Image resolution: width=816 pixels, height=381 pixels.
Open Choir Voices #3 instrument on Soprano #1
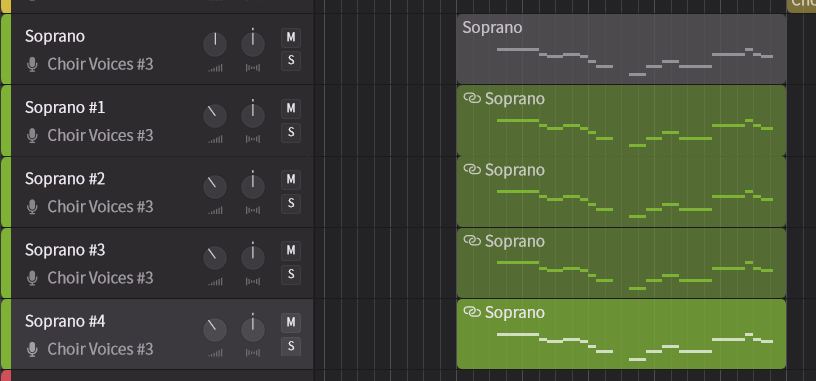tap(100, 136)
